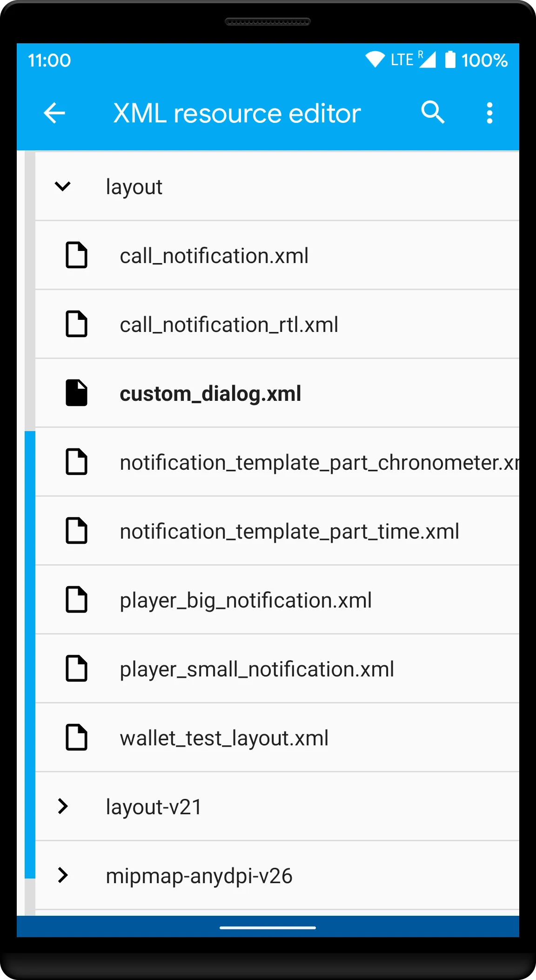Click the battery icon in status bar
The height and width of the screenshot is (980, 536).
450,60
